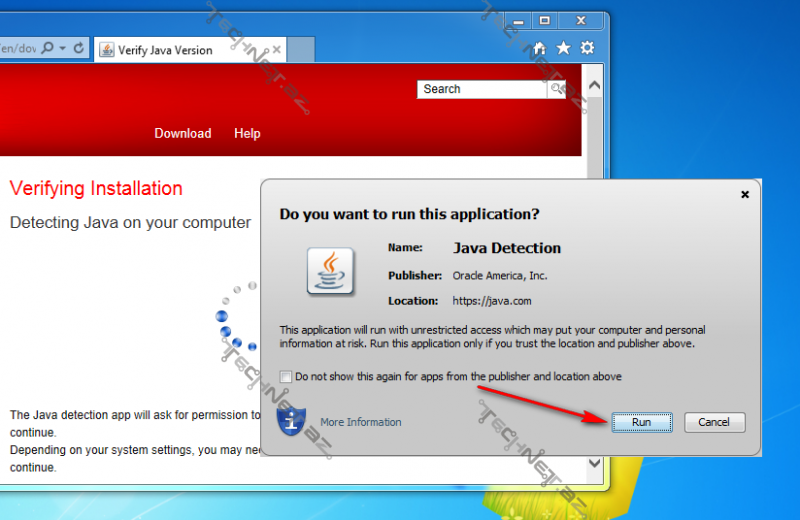Click into the Search field on the page
Image resolution: width=800 pixels, height=520 pixels.
pyautogui.click(x=482, y=89)
